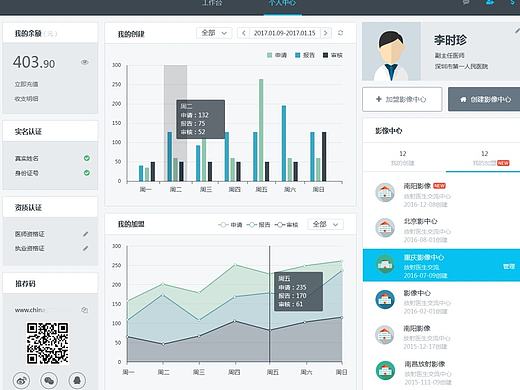520x390 pixels.
Task: Click the green check next to 真实姓名
Action: tap(87, 158)
